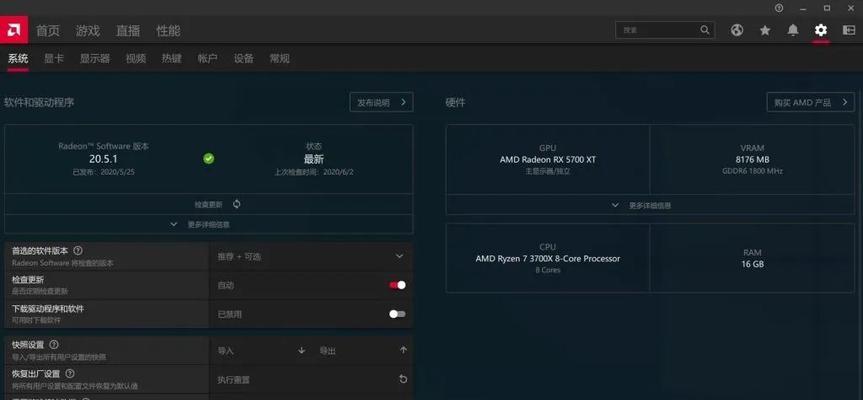
Task: Click the AMD logo icon
Action: 14,30
